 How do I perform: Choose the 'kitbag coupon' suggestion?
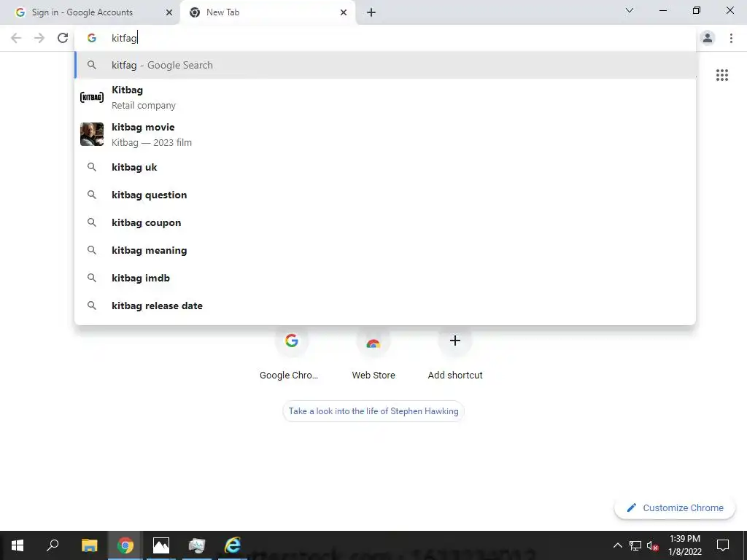coord(385,222)
